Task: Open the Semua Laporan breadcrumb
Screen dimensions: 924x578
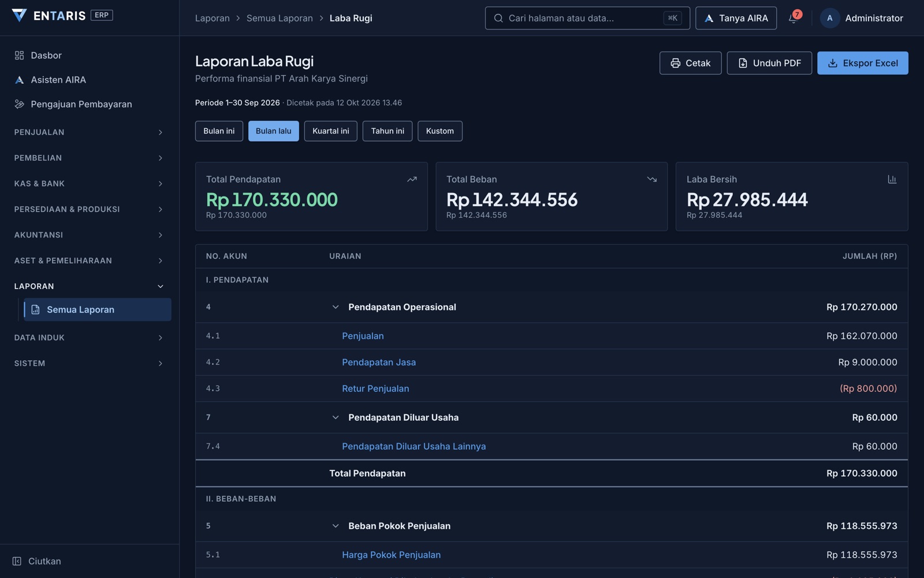Action: click(x=280, y=18)
